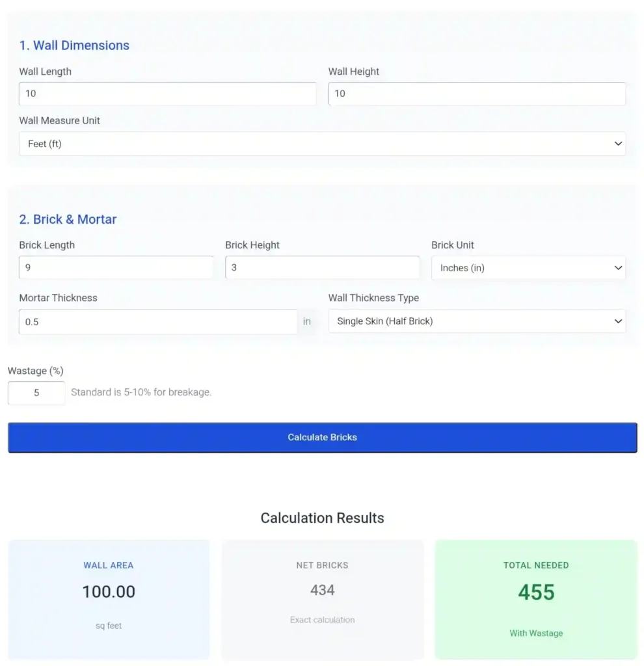This screenshot has width=644, height=666.
Task: Click the Wastage percentage field
Action: click(36, 392)
